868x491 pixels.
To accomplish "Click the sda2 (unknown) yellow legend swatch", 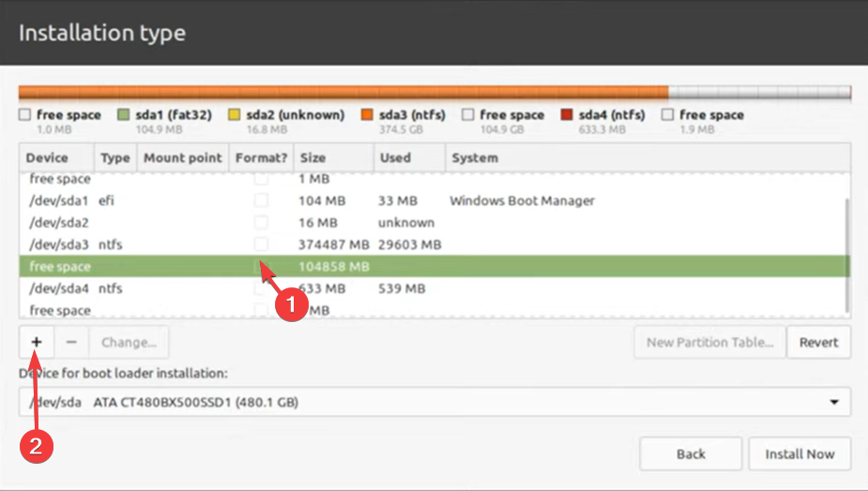I will [235, 115].
